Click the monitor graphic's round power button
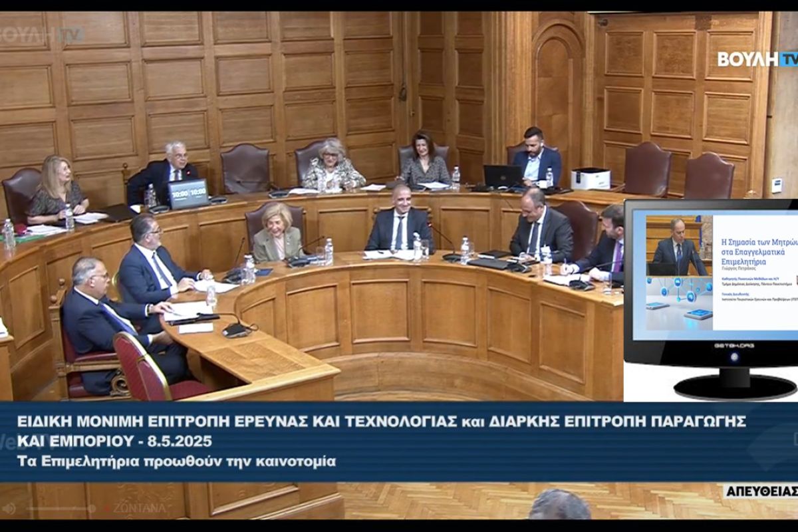Screen dimensions: 798x532 click(x=734, y=357)
